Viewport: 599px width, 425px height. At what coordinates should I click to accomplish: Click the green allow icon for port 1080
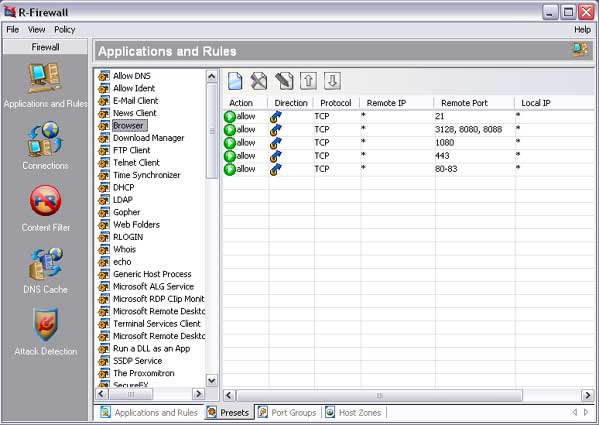[230, 143]
